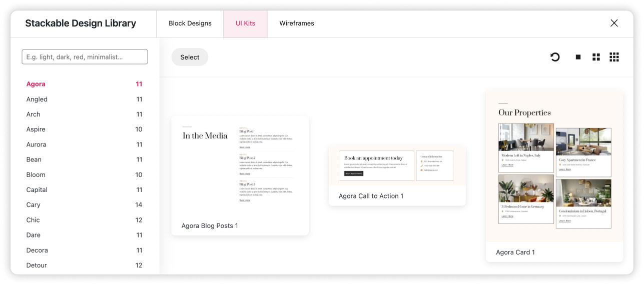This screenshot has width=644, height=285.
Task: Select the Detour UI kit
Action: (85, 265)
